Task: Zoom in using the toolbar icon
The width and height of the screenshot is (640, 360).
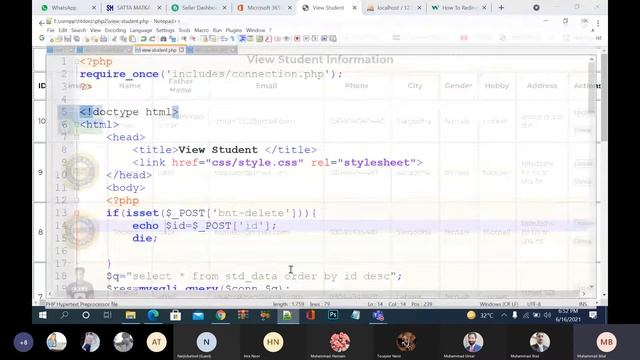Action: (184, 39)
